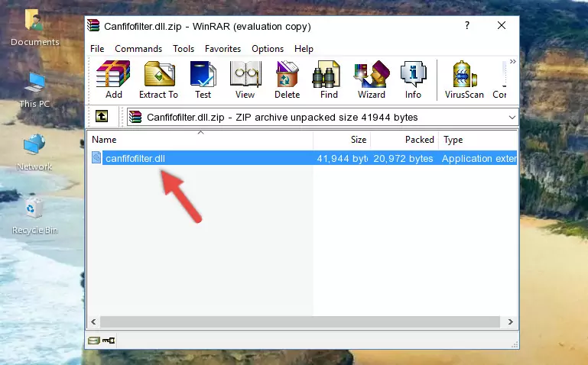Image resolution: width=588 pixels, height=365 pixels.
Task: Click the horizontal scrollbar left arrow
Action: 93,321
